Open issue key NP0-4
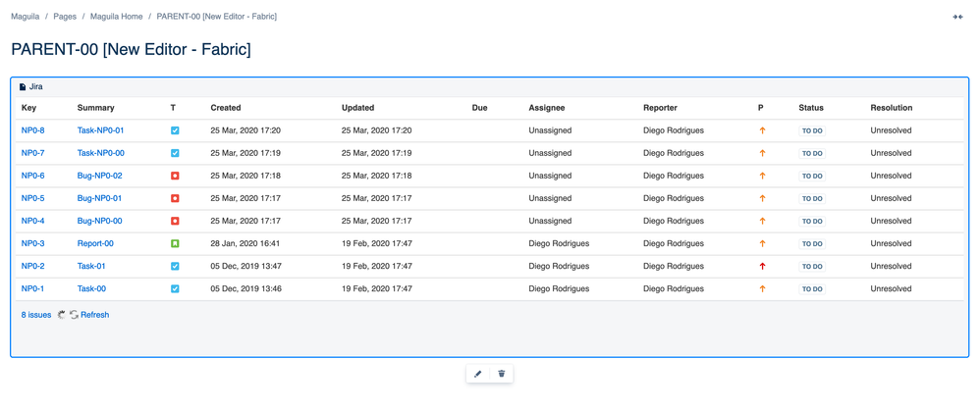The height and width of the screenshot is (410, 980). click(x=32, y=221)
